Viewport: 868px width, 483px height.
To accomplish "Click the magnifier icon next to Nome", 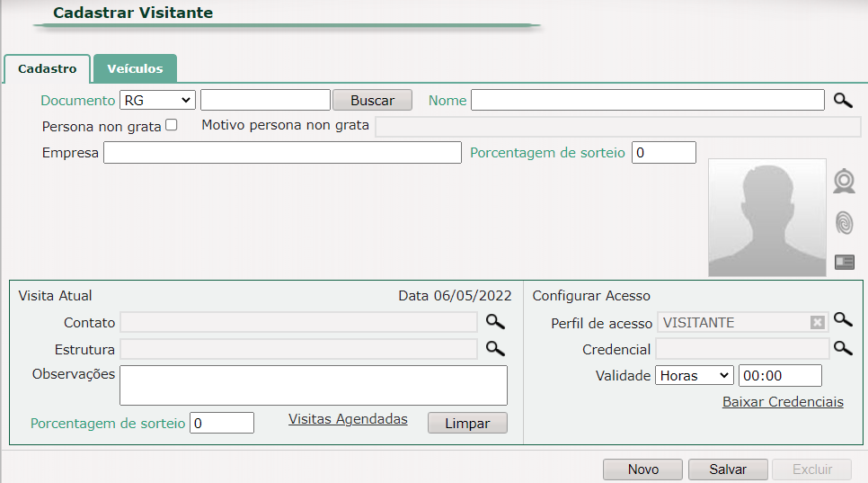I will click(843, 100).
